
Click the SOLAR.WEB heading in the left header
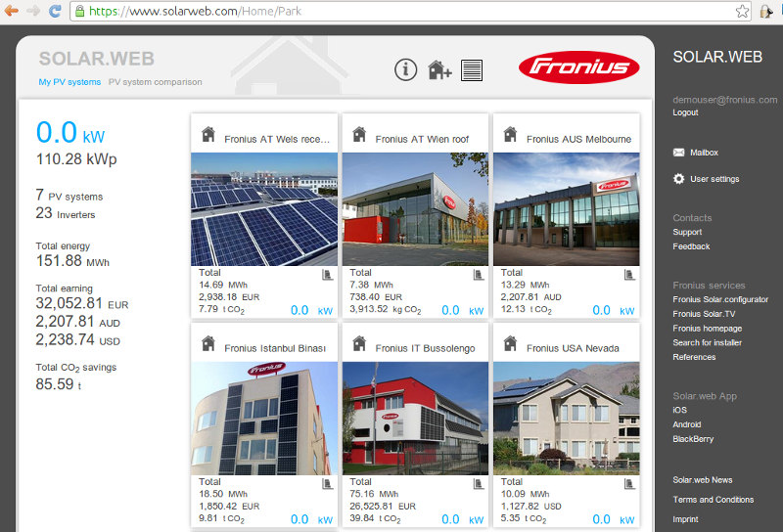[x=97, y=59]
